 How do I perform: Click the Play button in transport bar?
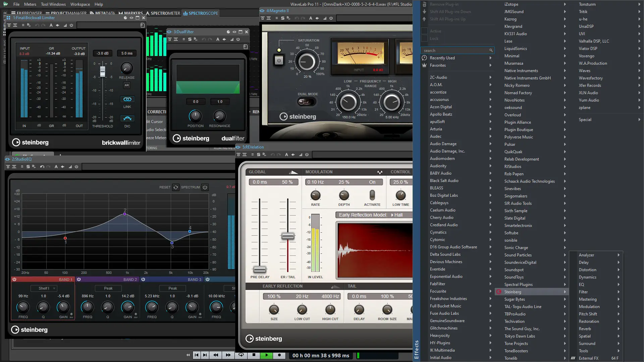coord(267,355)
